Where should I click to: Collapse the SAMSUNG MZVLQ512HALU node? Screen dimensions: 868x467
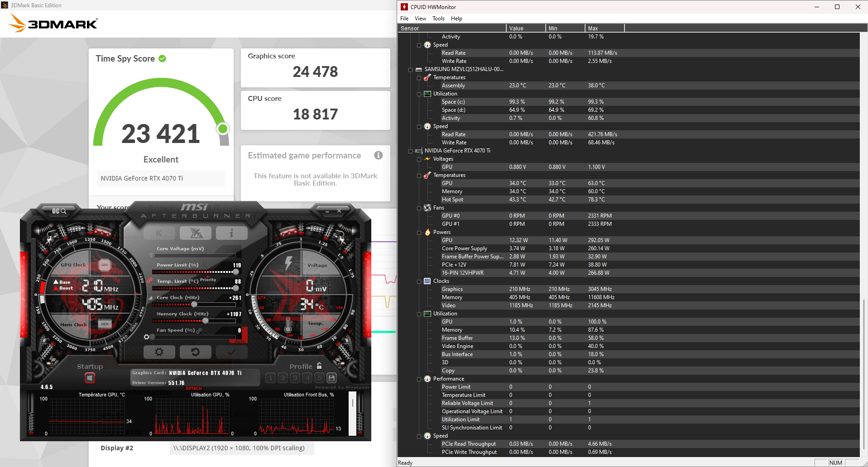411,70
